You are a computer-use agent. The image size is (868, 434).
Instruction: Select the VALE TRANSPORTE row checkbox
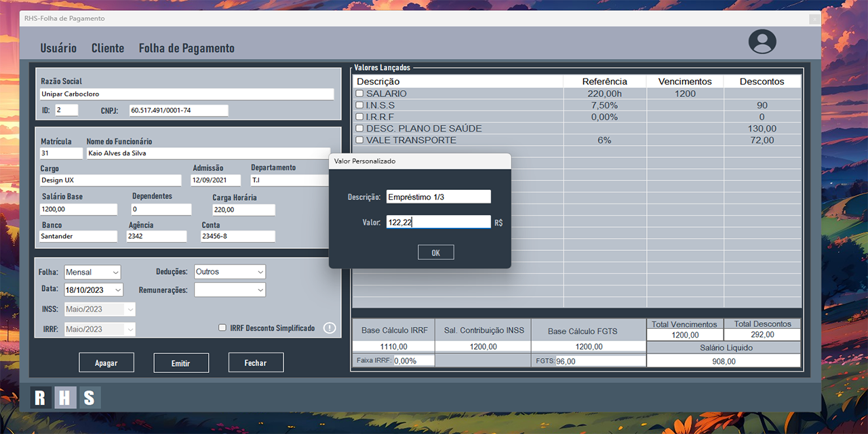[x=360, y=140]
